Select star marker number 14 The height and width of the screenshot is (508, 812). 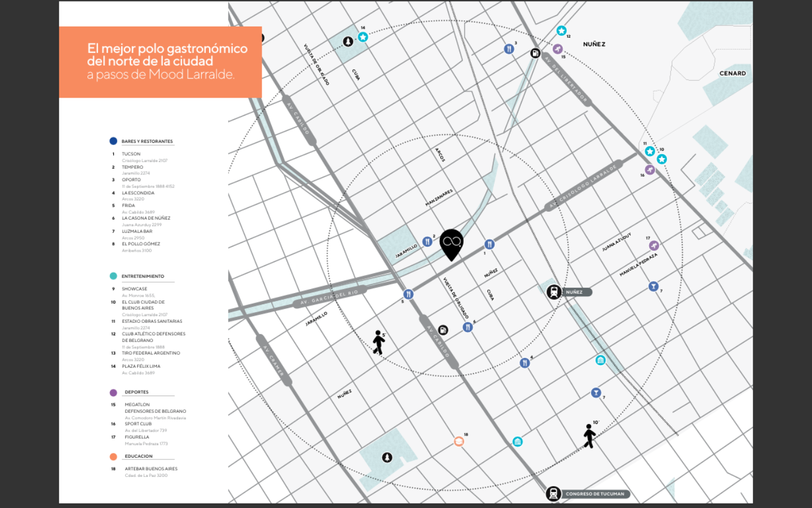pos(363,37)
